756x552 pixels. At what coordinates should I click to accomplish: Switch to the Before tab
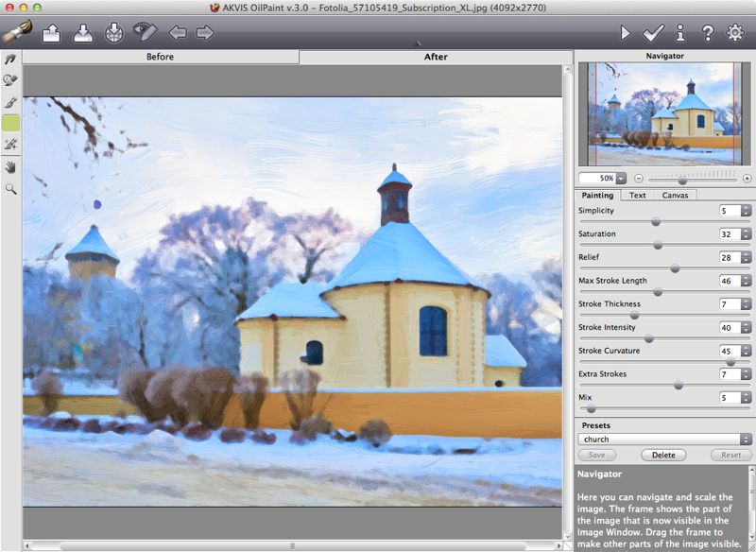[160, 57]
